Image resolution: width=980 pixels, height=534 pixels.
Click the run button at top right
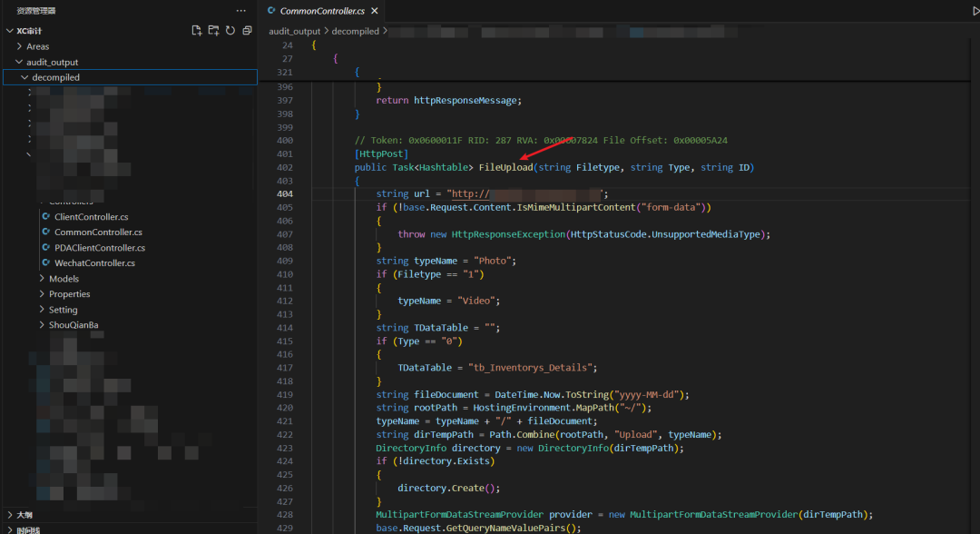(975, 11)
